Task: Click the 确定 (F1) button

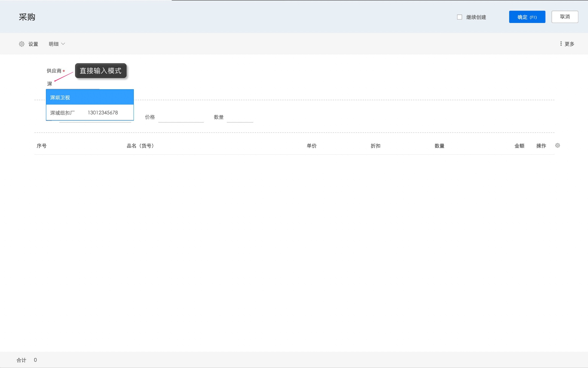Action: (x=527, y=17)
